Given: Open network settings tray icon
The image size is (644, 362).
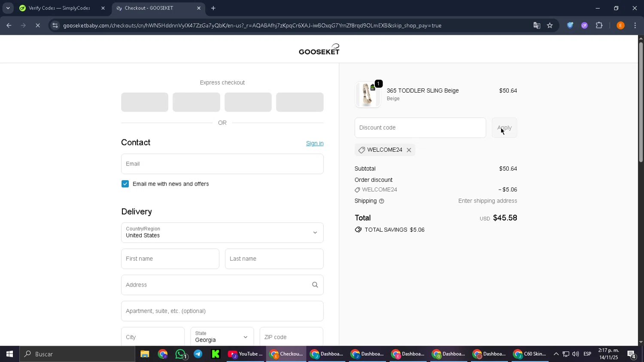Looking at the screenshot, I should [x=566, y=354].
